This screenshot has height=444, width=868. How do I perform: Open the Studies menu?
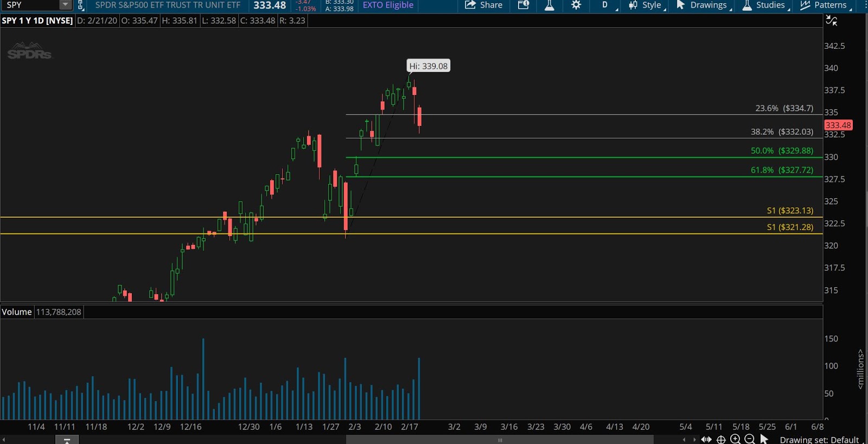pos(764,5)
